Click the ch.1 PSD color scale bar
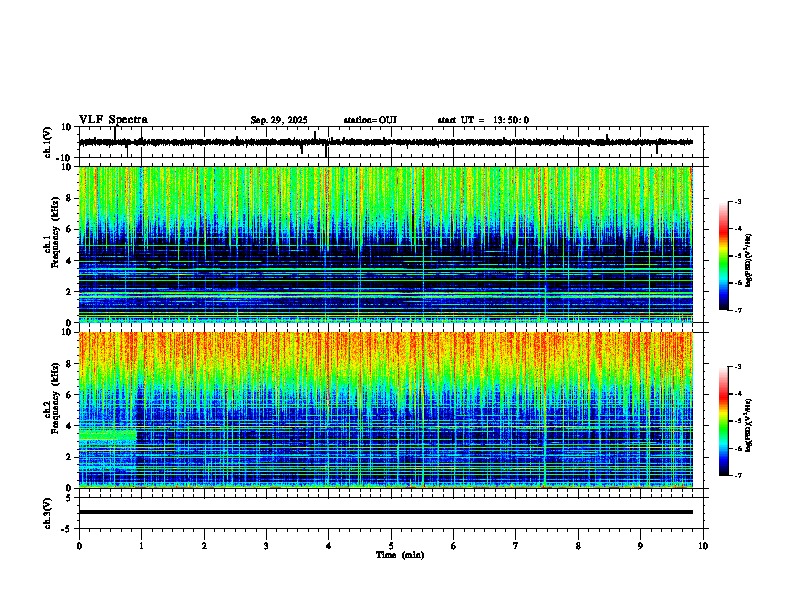Viewport: 792px width, 612px height. coord(724,256)
